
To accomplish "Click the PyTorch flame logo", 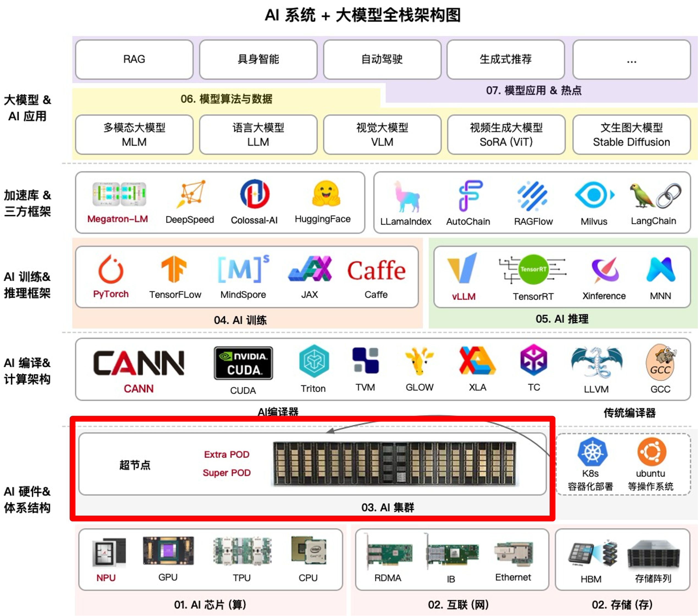I will coord(111,269).
